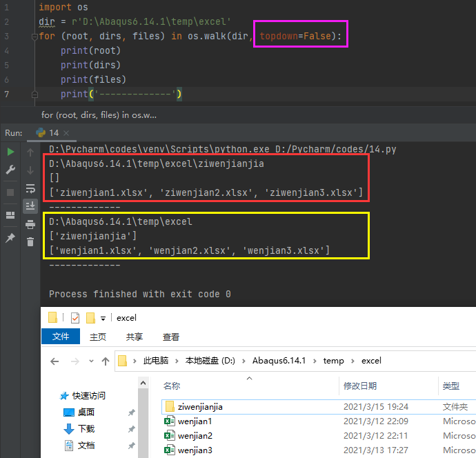476x458 pixels.
Task: Expand the chevron after 本地磁盘 (D:)
Action: point(244,361)
